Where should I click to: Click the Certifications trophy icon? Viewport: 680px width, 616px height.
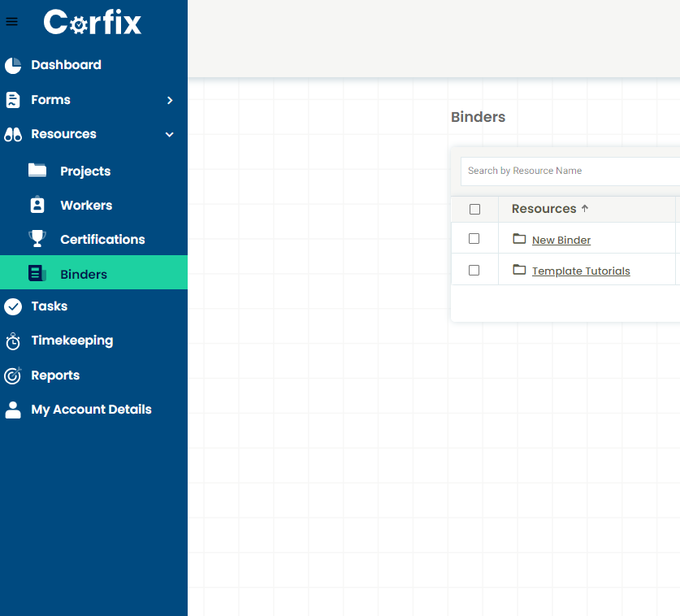coord(37,239)
